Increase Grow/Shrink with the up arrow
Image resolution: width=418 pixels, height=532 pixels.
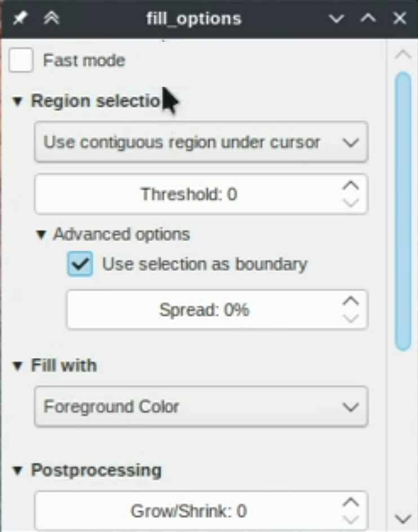[x=351, y=502]
